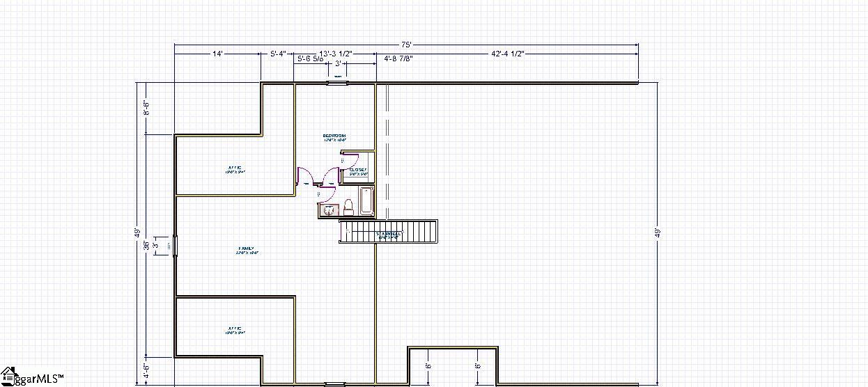Click the left wall window of family room
Screen dimensions: 868x387
pyautogui.click(x=175, y=246)
